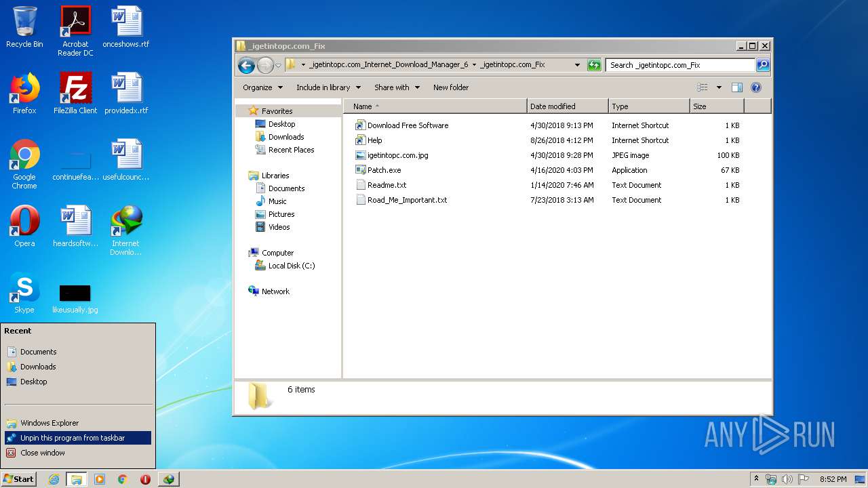This screenshot has width=868, height=488.
Task: Click the Start button
Action: click(x=18, y=479)
